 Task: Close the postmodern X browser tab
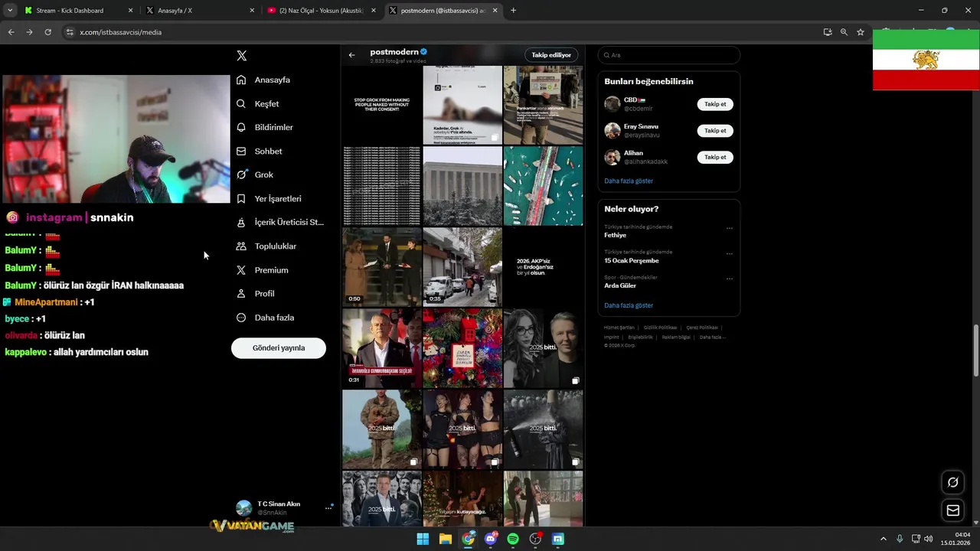495,11
